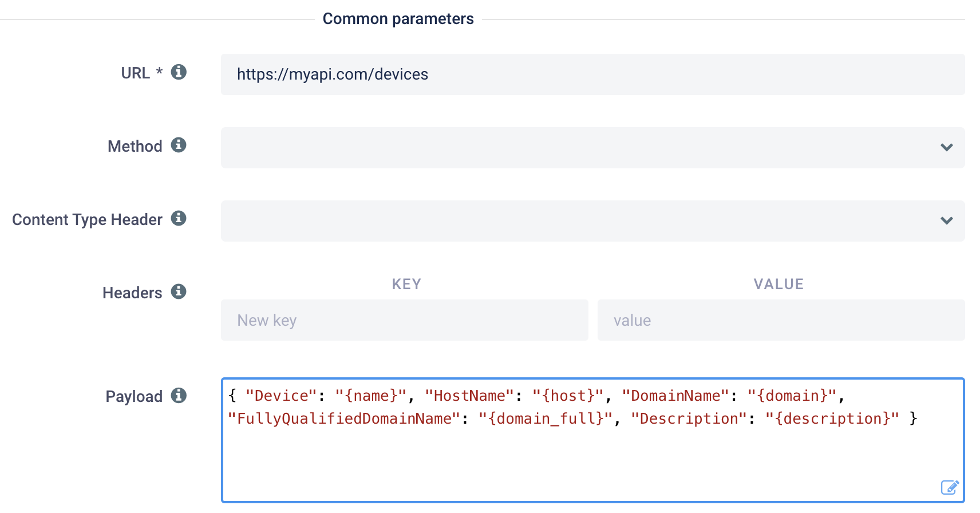
Task: Click the Headers info icon
Action: coord(179,292)
